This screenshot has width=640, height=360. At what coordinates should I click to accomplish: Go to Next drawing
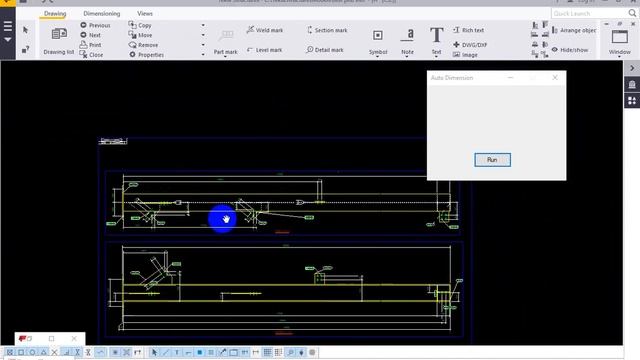click(x=91, y=35)
